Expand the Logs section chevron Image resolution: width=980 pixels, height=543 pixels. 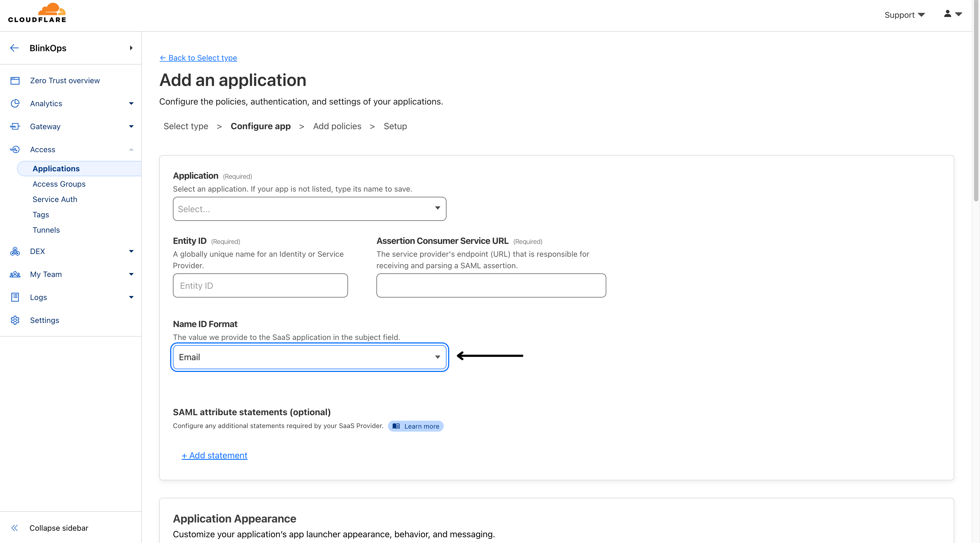[x=131, y=297]
